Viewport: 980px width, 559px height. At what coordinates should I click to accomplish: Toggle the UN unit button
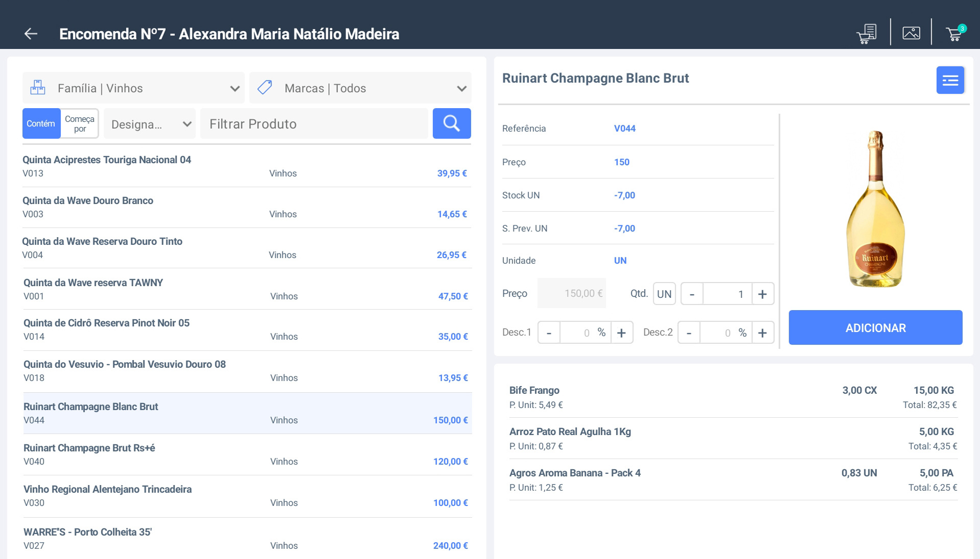click(x=664, y=294)
